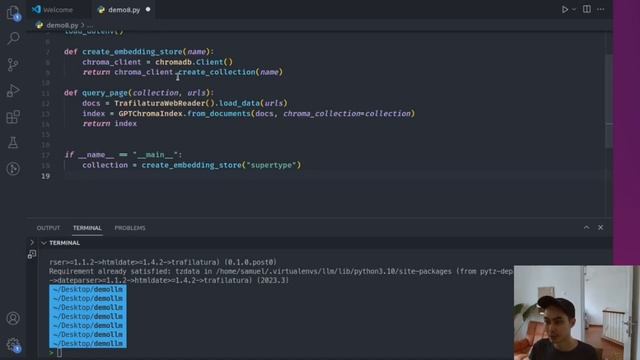
Task: Open the OUTPUT panel tab
Action: (48, 228)
